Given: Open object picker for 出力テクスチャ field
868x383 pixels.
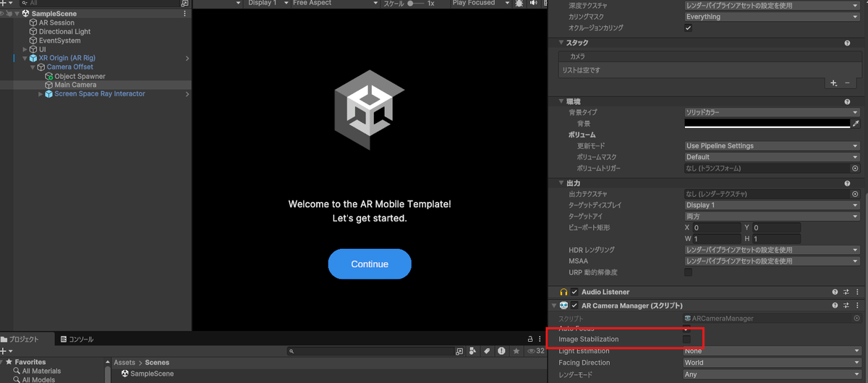Looking at the screenshot, I should tap(855, 194).
